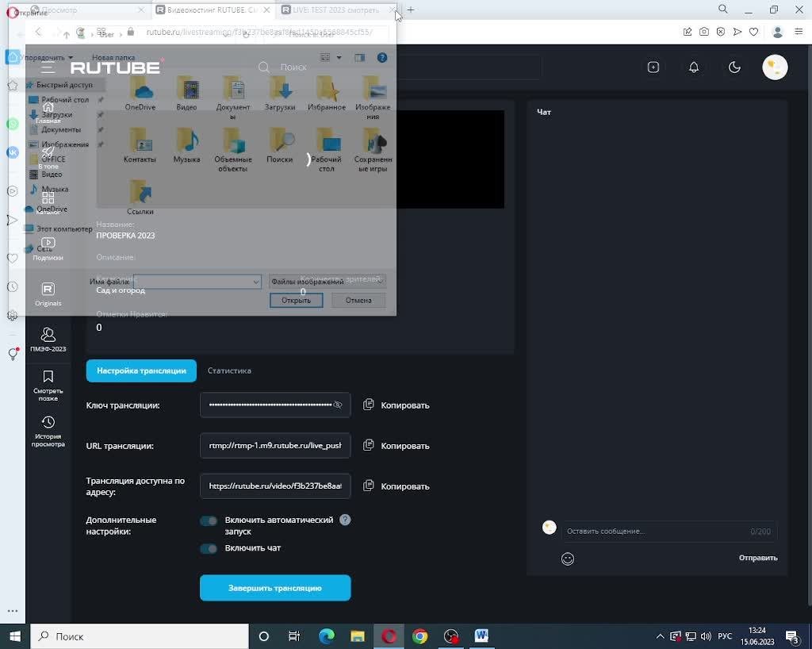812x649 pixels.
Task: Click the Opera heart bookmark icon
Action: pyautogui.click(x=753, y=32)
